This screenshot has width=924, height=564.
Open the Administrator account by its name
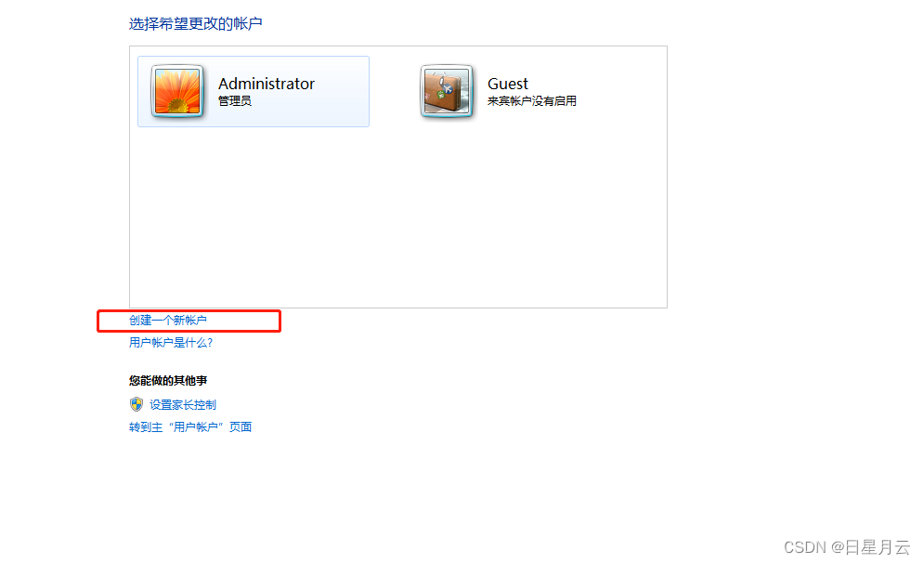[x=267, y=84]
